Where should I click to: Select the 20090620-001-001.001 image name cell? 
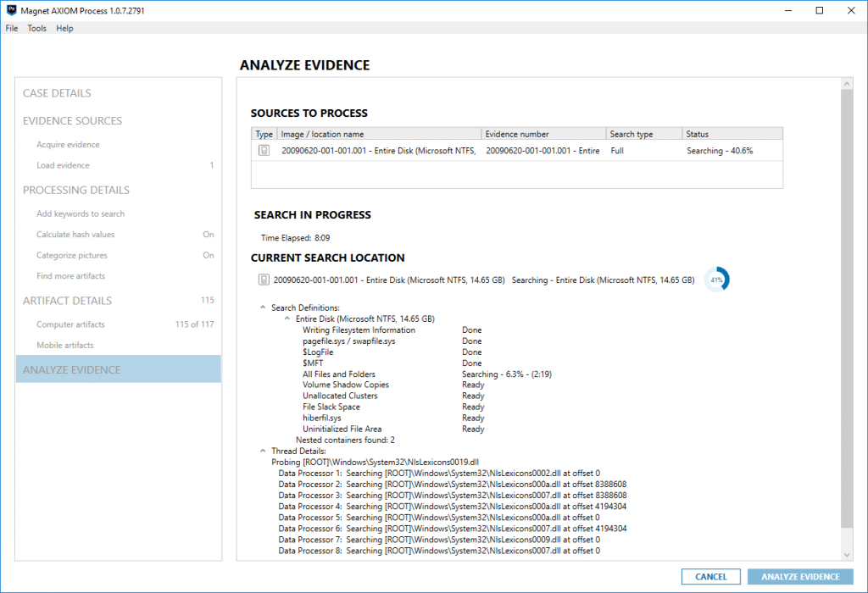tap(379, 151)
